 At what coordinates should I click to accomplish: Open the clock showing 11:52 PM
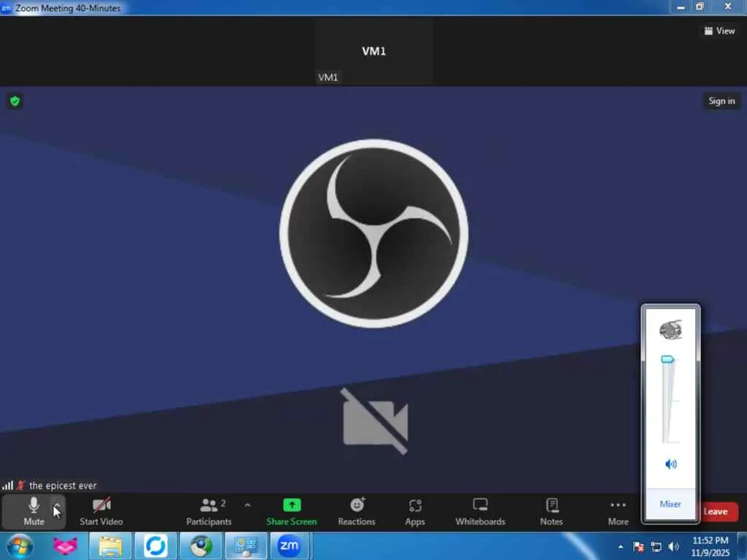711,546
